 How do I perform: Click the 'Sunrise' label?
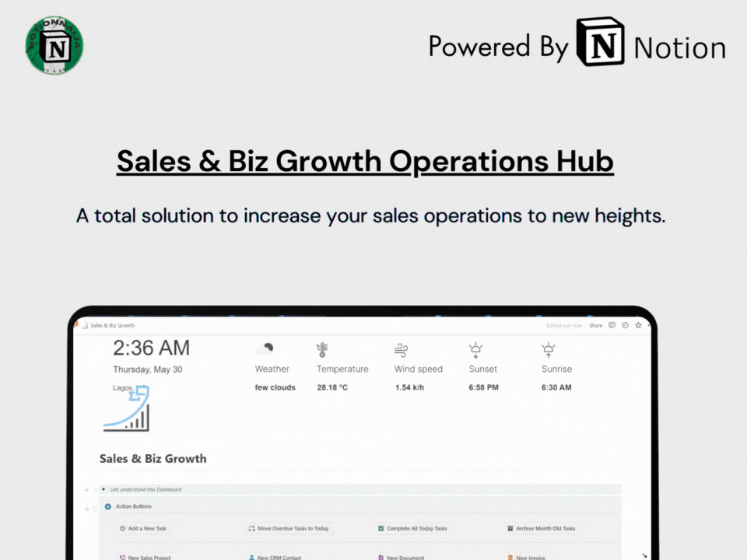(557, 369)
